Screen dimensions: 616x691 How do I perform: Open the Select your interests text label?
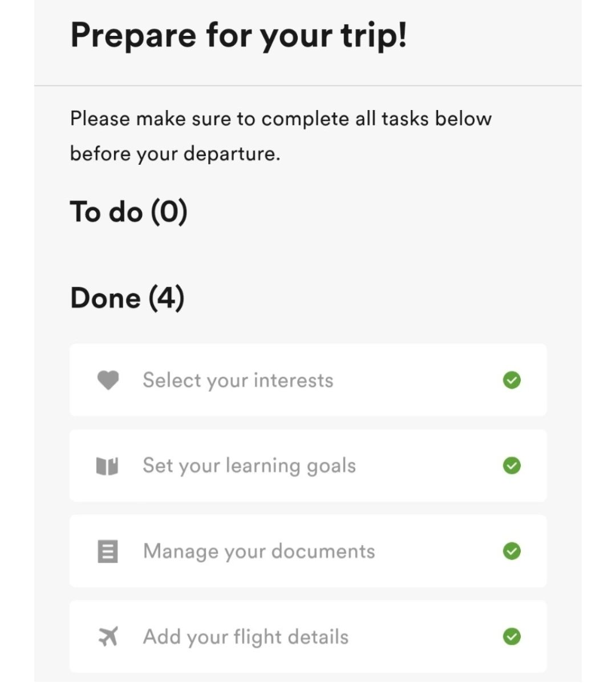[238, 380]
